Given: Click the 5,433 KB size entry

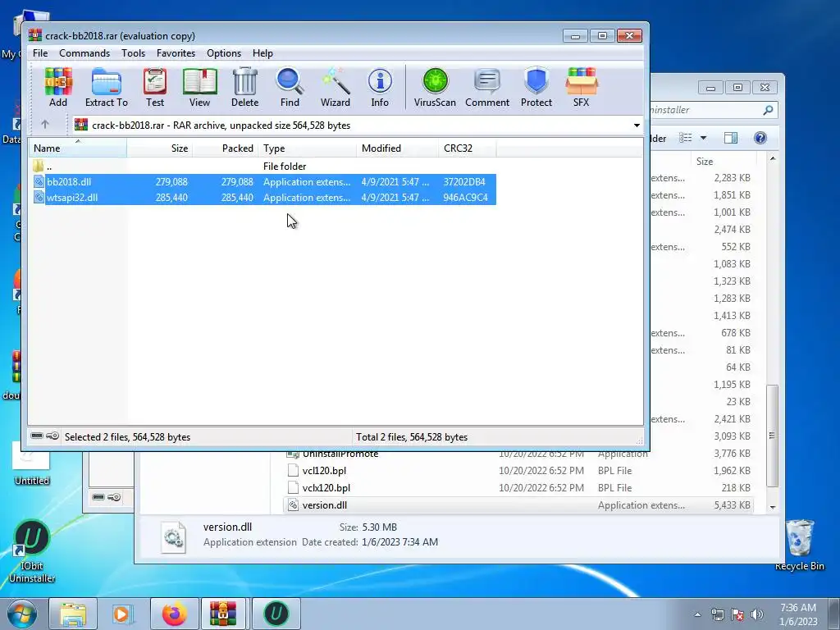Looking at the screenshot, I should 732,504.
